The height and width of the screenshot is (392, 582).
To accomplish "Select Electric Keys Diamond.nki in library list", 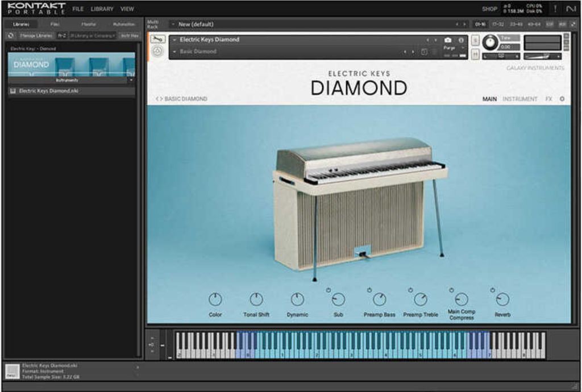I will (x=71, y=91).
